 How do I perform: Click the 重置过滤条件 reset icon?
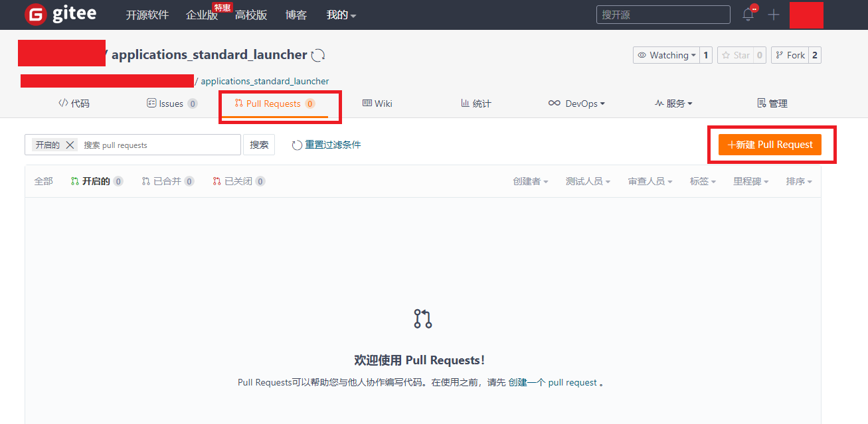click(297, 145)
